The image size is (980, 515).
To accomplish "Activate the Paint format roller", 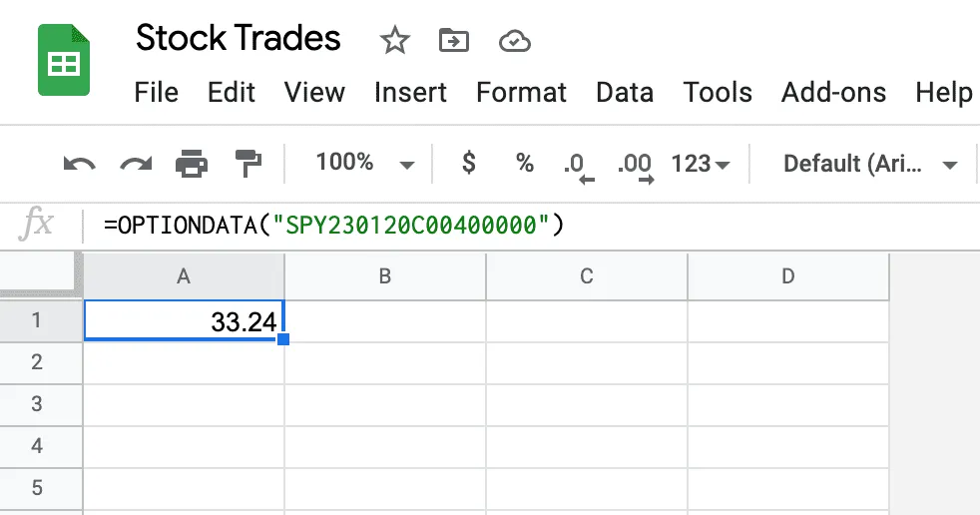I will (248, 164).
